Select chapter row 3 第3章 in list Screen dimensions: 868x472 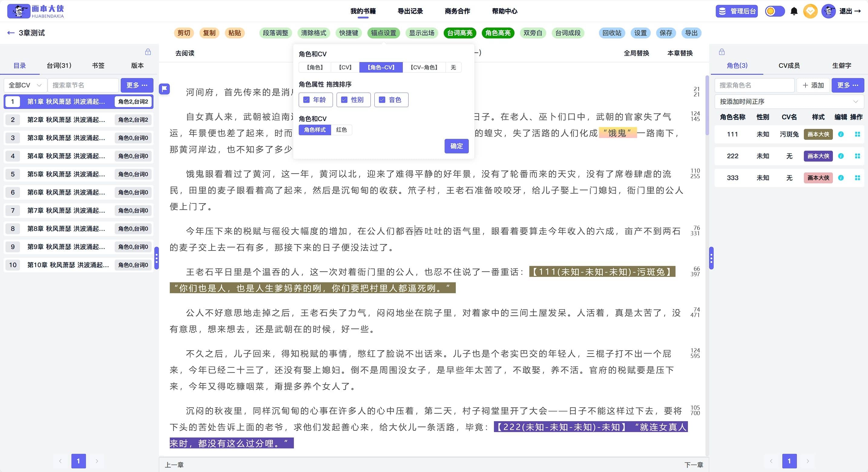[x=78, y=138]
